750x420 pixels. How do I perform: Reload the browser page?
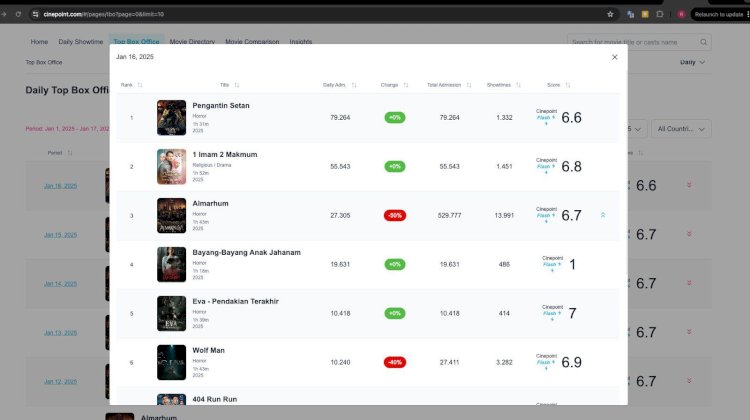(x=18, y=14)
